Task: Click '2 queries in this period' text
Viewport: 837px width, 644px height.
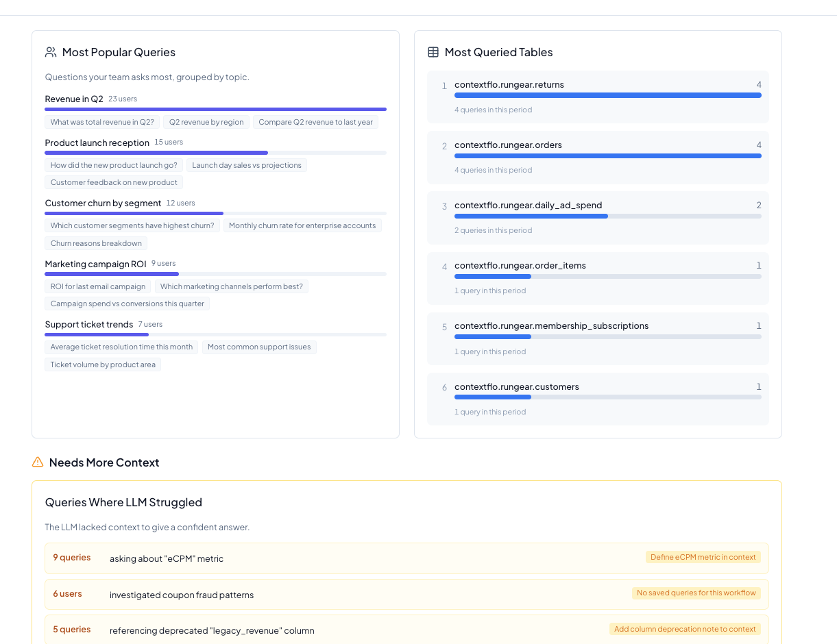Action: point(494,230)
